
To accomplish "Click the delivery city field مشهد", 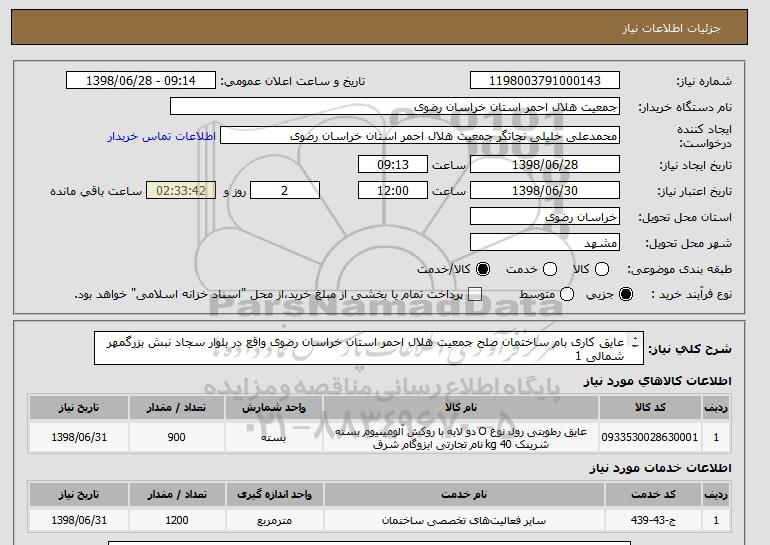I will click(x=545, y=243).
